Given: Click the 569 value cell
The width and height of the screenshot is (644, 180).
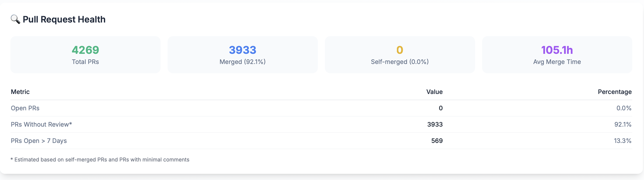Looking at the screenshot, I should [x=437, y=141].
